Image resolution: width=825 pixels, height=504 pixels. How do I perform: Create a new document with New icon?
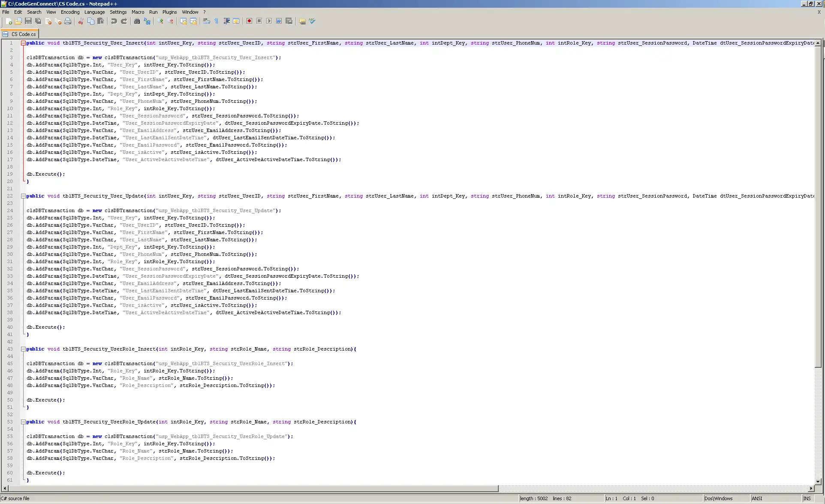coord(9,21)
